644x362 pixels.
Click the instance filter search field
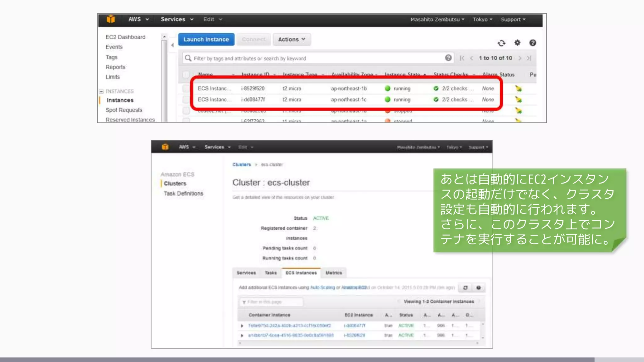pyautogui.click(x=318, y=58)
